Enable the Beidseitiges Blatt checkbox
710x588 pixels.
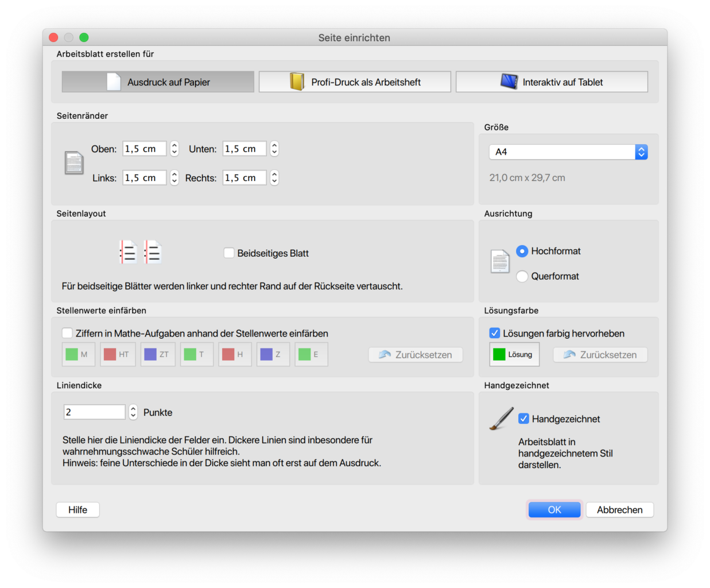(x=229, y=253)
